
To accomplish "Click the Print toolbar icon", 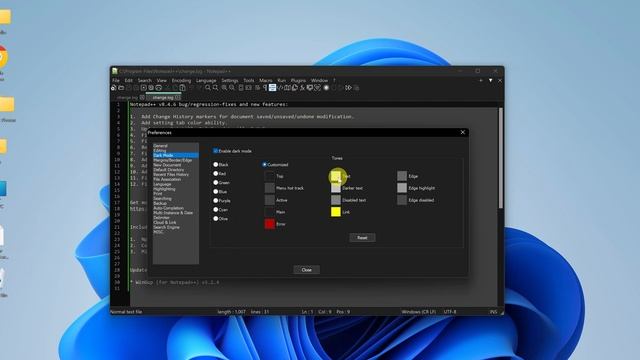I will [159, 88].
